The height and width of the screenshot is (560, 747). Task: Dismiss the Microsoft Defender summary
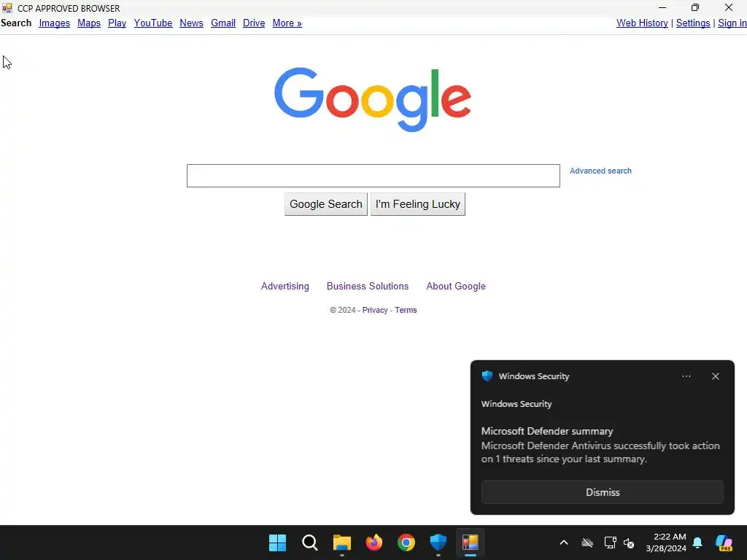click(x=602, y=492)
